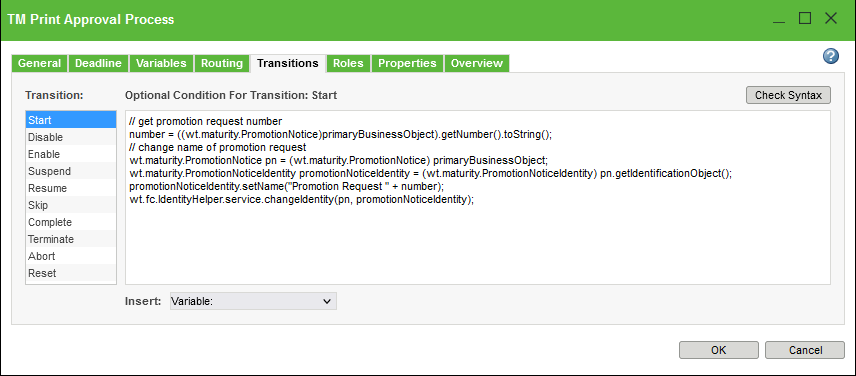
Task: Click the Cancel button
Action: click(805, 350)
